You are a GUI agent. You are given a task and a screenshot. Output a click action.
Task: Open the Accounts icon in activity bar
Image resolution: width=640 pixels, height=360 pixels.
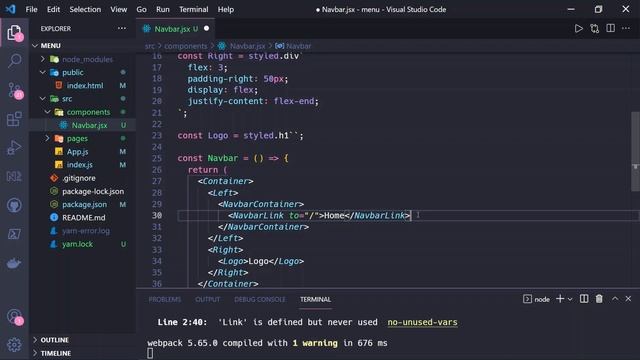tap(15, 316)
